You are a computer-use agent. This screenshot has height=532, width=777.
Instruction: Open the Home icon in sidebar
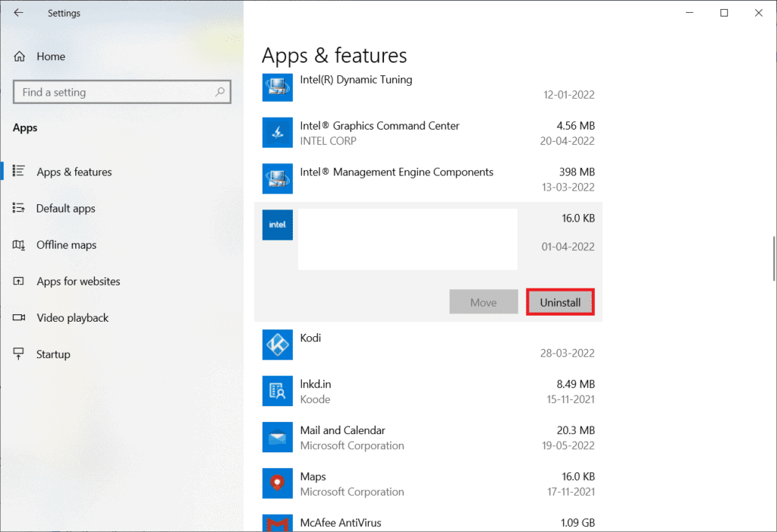click(19, 56)
